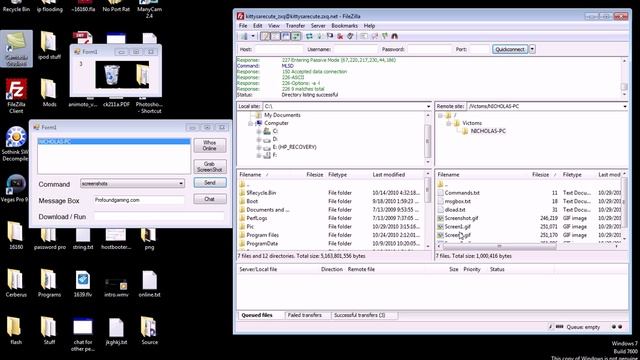Click the Host input field
This screenshot has height=360, width=640.
click(279, 49)
